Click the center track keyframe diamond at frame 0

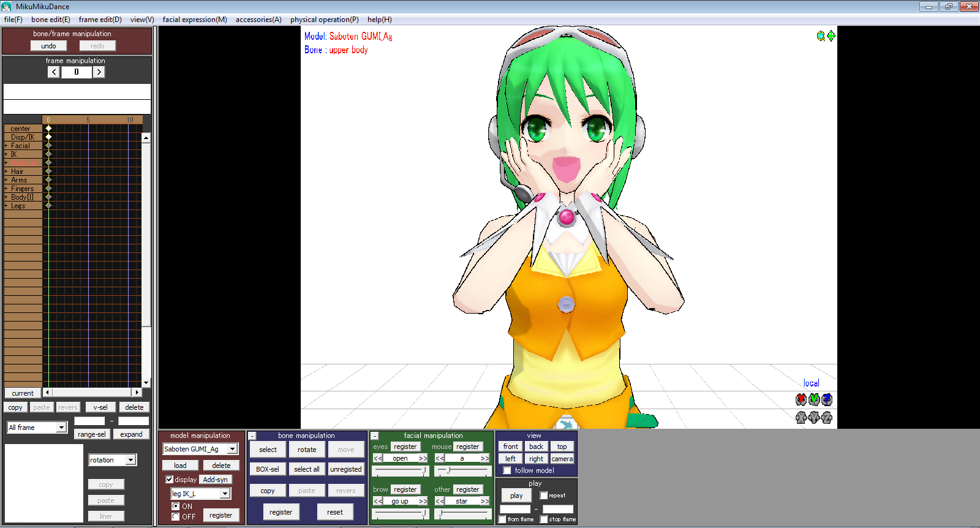(48, 129)
